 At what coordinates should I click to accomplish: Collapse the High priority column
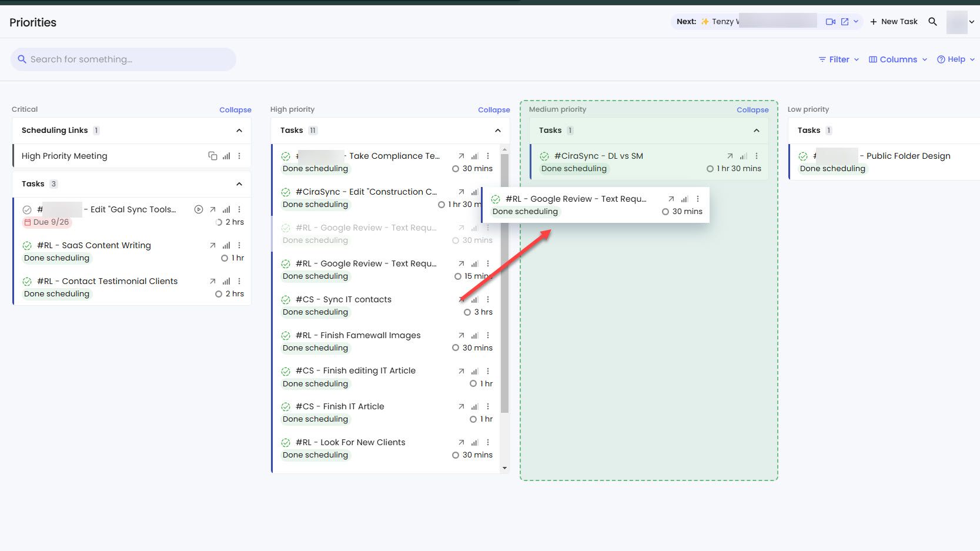point(493,110)
